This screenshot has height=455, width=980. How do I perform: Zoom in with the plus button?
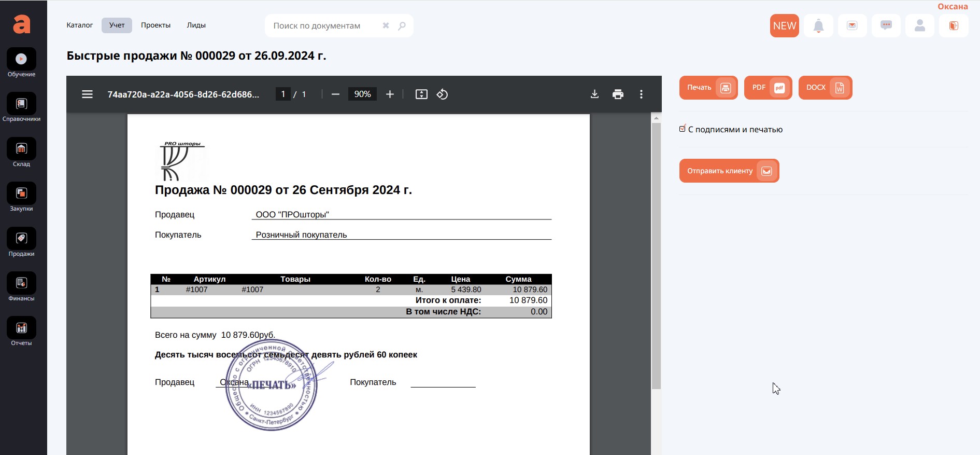(390, 94)
